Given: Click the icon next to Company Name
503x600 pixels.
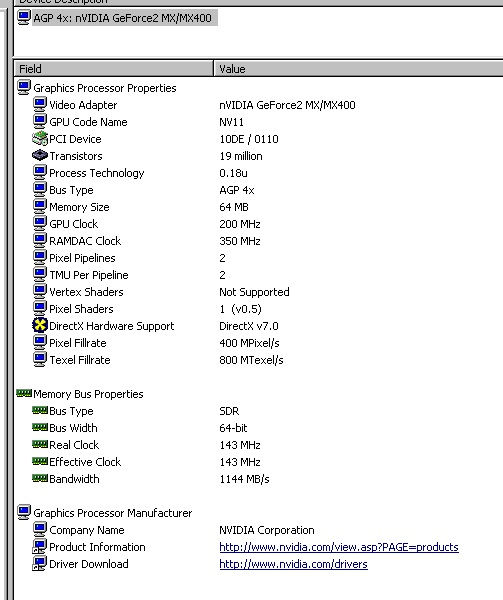Looking at the screenshot, I should coord(40,529).
